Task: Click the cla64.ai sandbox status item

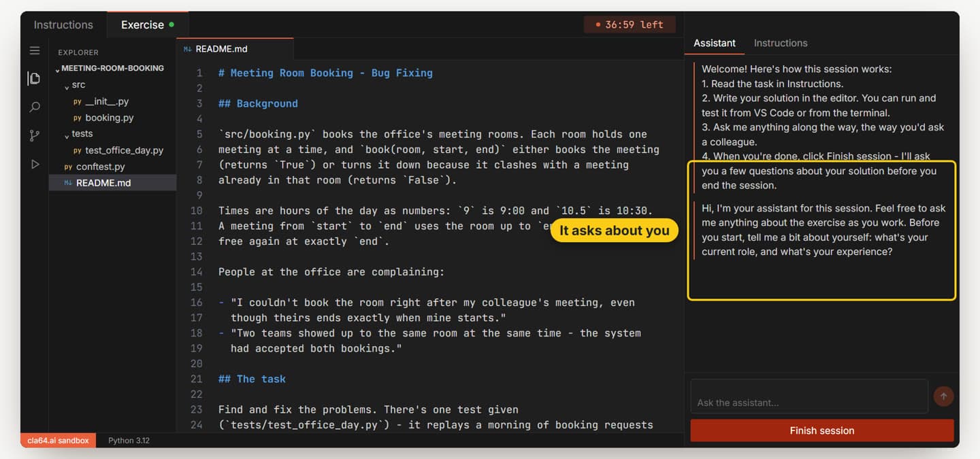Action: (58, 441)
